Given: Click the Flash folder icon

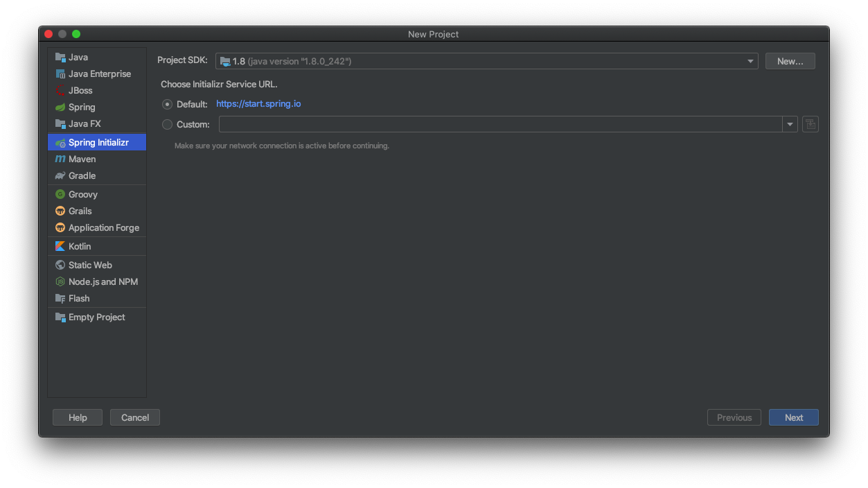Looking at the screenshot, I should click(x=60, y=298).
